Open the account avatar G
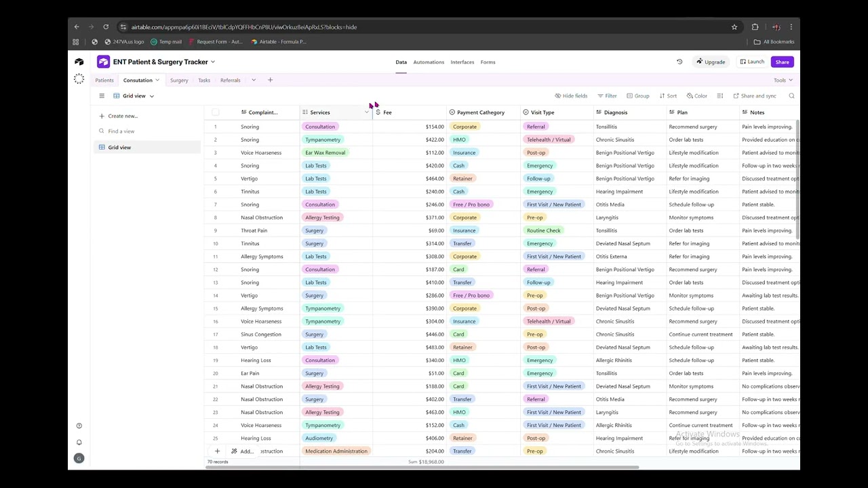 click(79, 458)
